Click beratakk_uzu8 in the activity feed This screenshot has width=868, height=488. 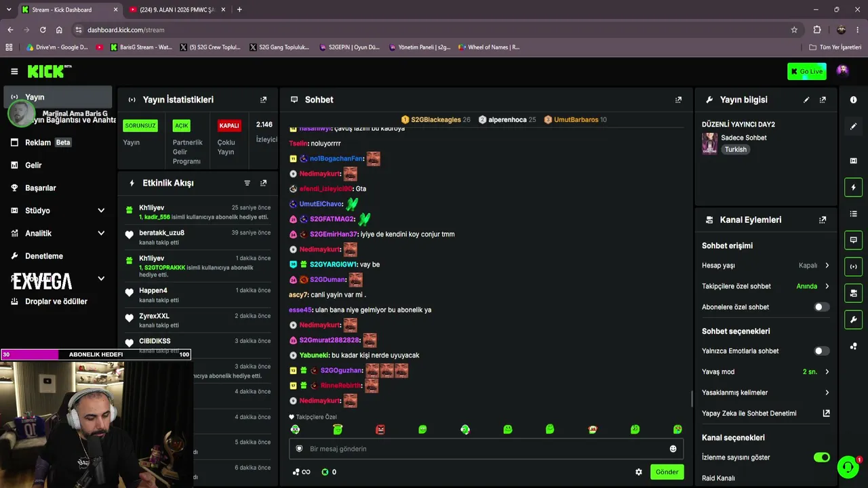point(161,233)
